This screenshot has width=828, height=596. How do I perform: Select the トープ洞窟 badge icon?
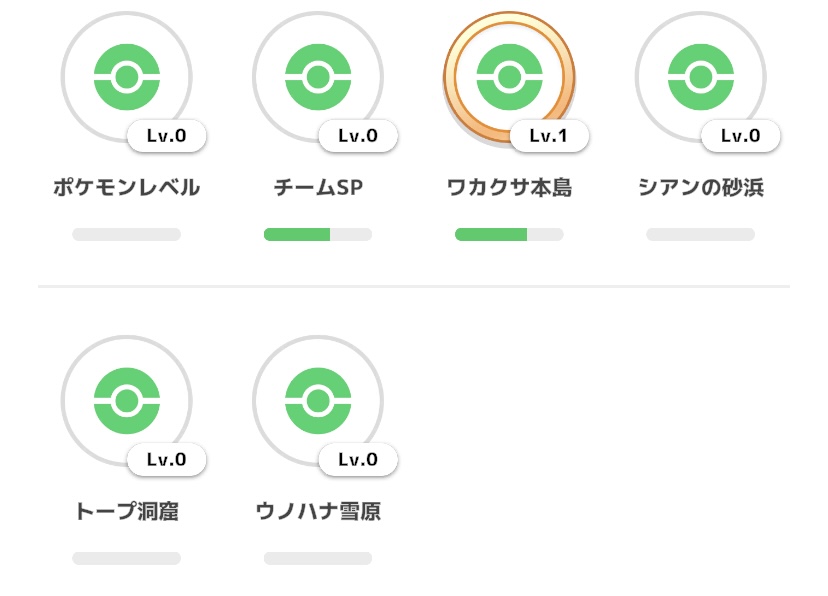[x=127, y=401]
